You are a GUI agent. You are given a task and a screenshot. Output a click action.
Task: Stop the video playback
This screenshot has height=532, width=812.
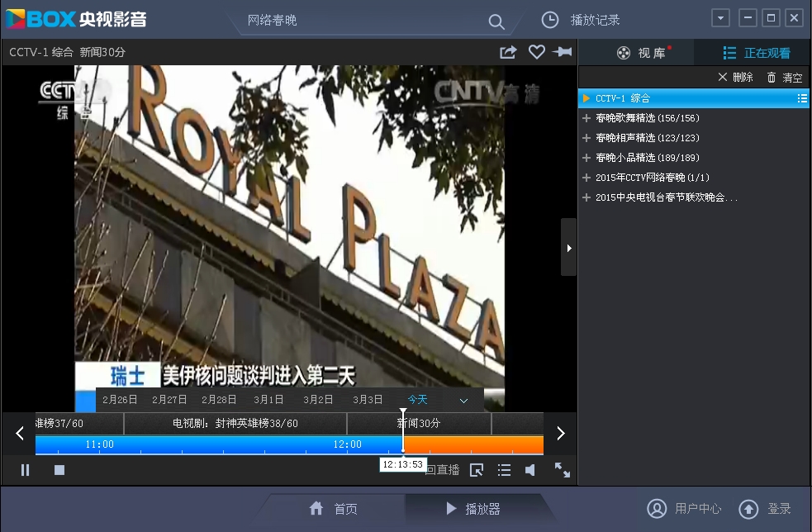click(x=59, y=470)
